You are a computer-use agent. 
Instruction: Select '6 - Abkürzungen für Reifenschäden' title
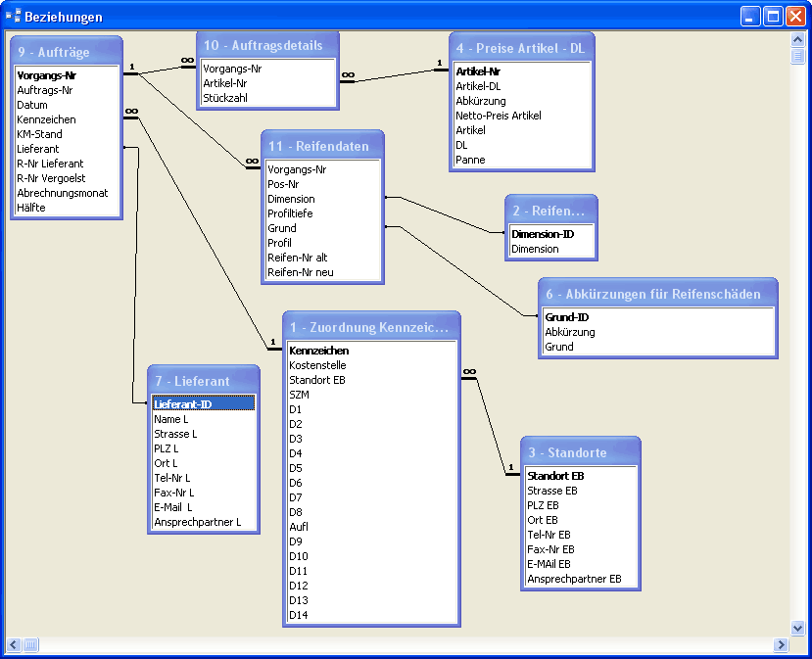653,295
